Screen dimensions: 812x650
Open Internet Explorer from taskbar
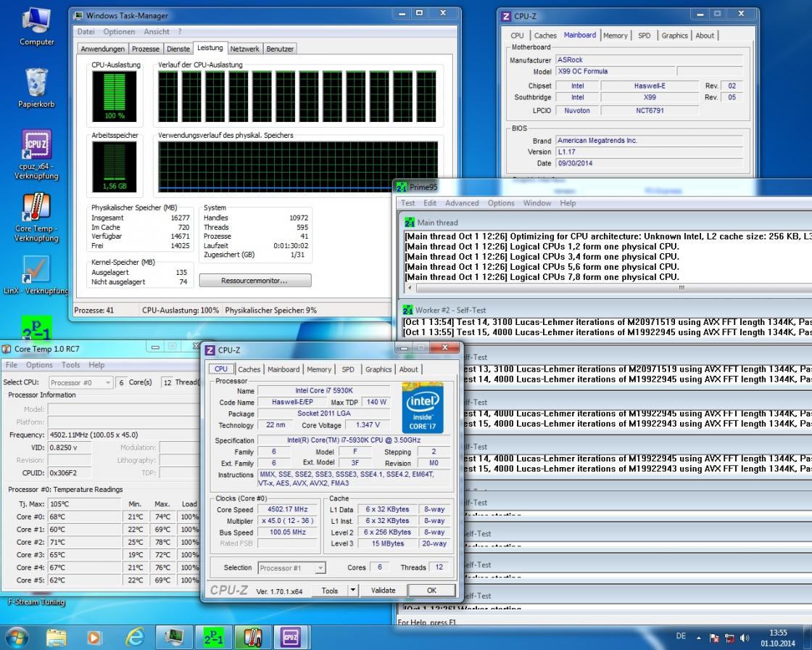(x=135, y=638)
